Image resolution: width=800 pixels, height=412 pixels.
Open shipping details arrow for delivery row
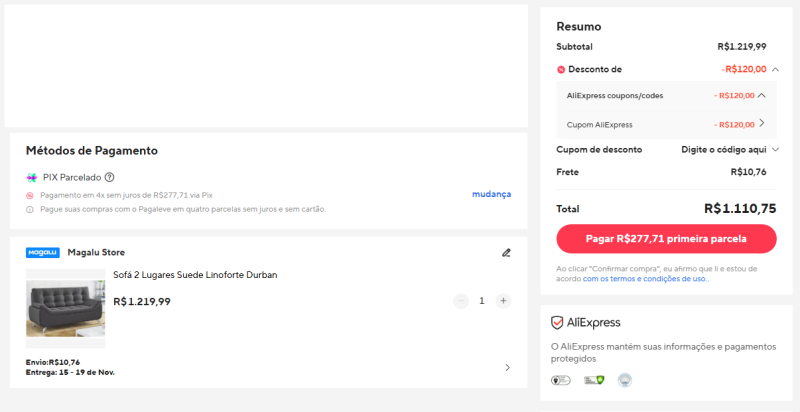[507, 368]
